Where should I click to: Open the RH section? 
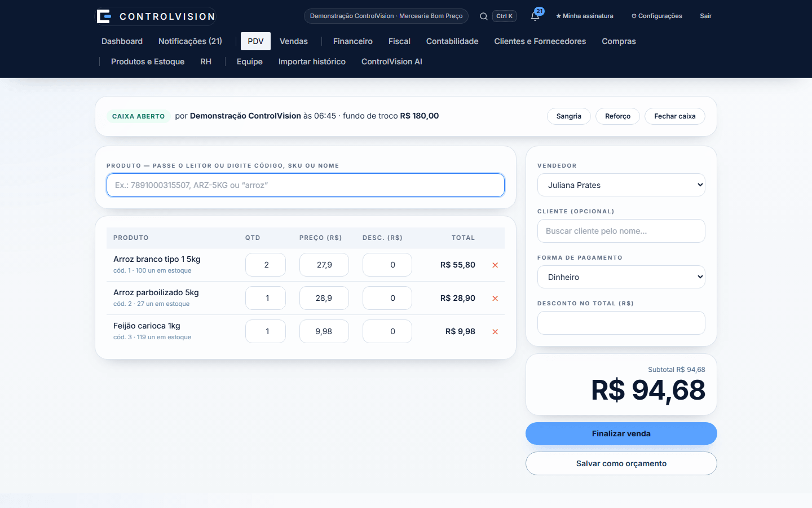point(206,62)
